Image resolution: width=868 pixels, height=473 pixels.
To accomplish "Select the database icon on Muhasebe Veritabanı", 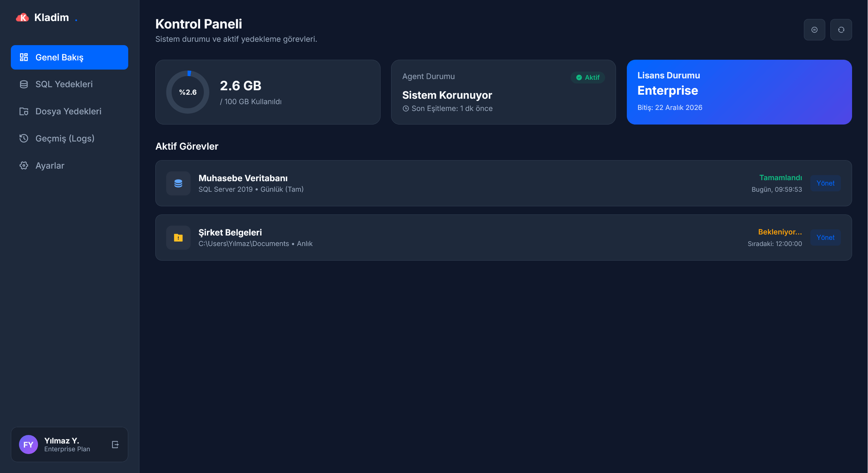I will [x=178, y=183].
